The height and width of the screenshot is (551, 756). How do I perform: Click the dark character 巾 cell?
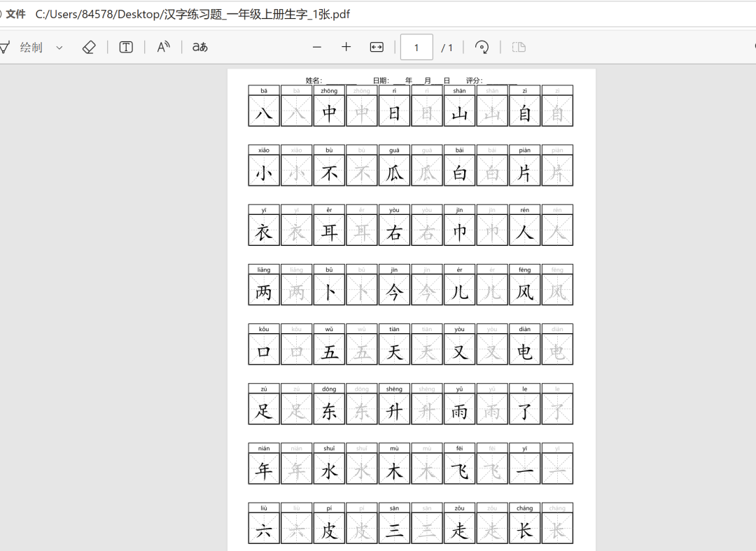[459, 230]
